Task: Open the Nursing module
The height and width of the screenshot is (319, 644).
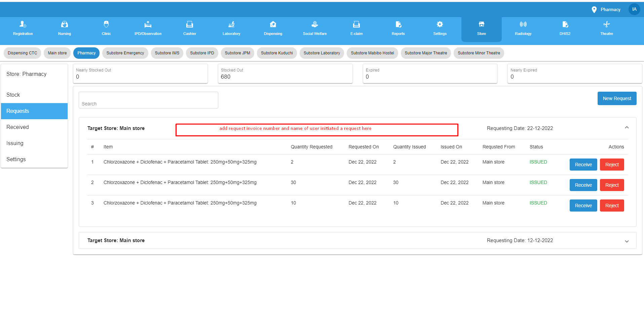Action: (64, 29)
